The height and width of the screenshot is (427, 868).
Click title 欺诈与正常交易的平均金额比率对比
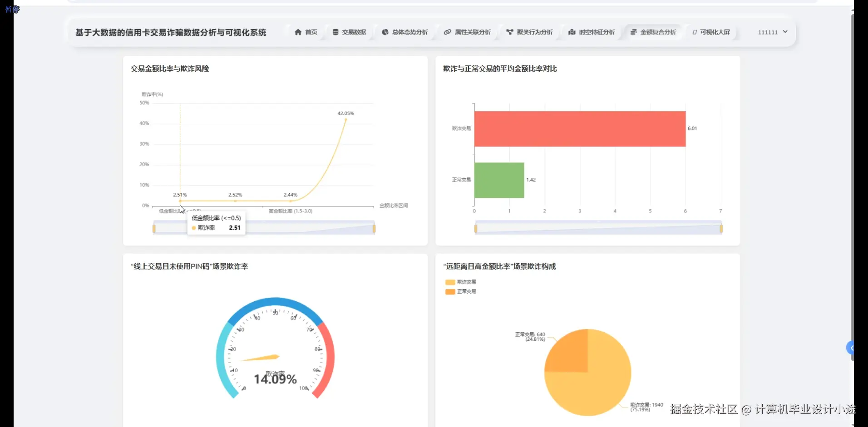pyautogui.click(x=500, y=69)
